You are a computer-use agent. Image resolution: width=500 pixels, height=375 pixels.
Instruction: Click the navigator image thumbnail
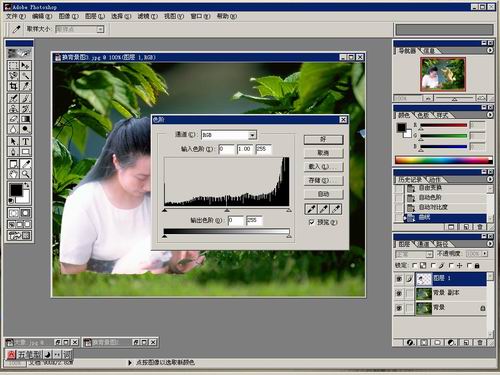coord(443,74)
